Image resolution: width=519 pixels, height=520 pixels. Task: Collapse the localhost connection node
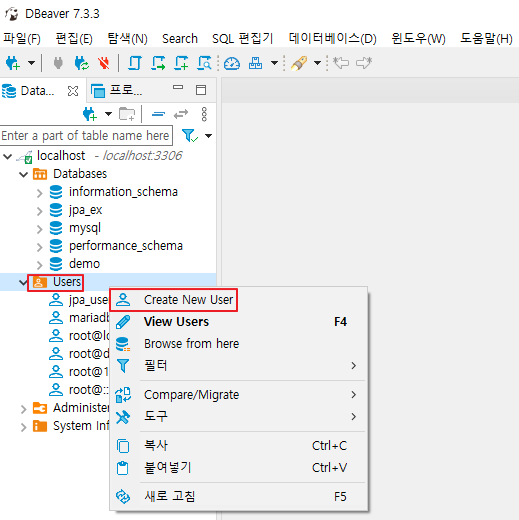click(8, 156)
